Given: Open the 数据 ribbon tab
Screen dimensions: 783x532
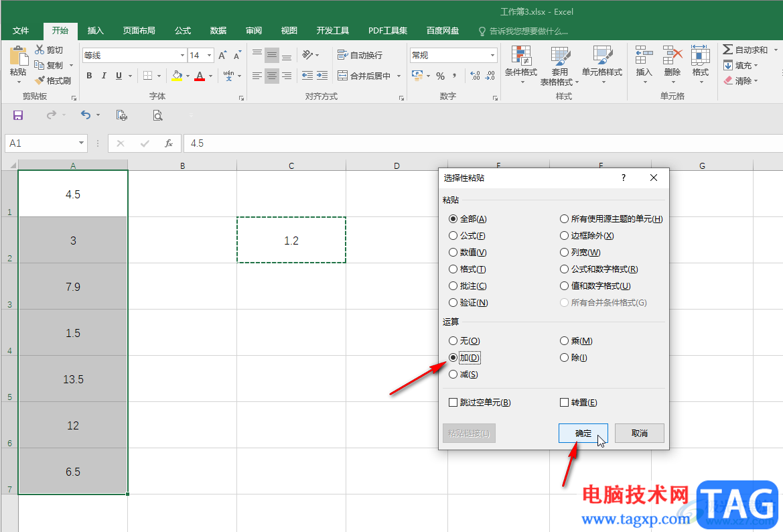Looking at the screenshot, I should tap(218, 31).
